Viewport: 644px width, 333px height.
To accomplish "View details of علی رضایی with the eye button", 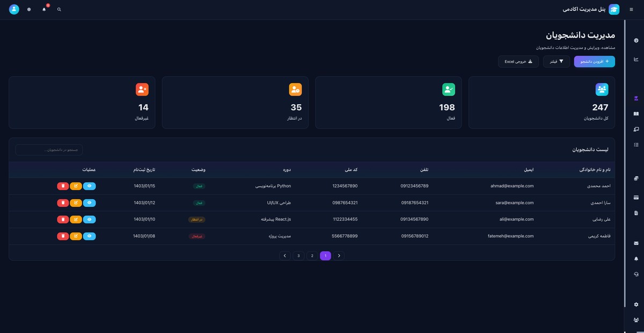I will pyautogui.click(x=90, y=219).
